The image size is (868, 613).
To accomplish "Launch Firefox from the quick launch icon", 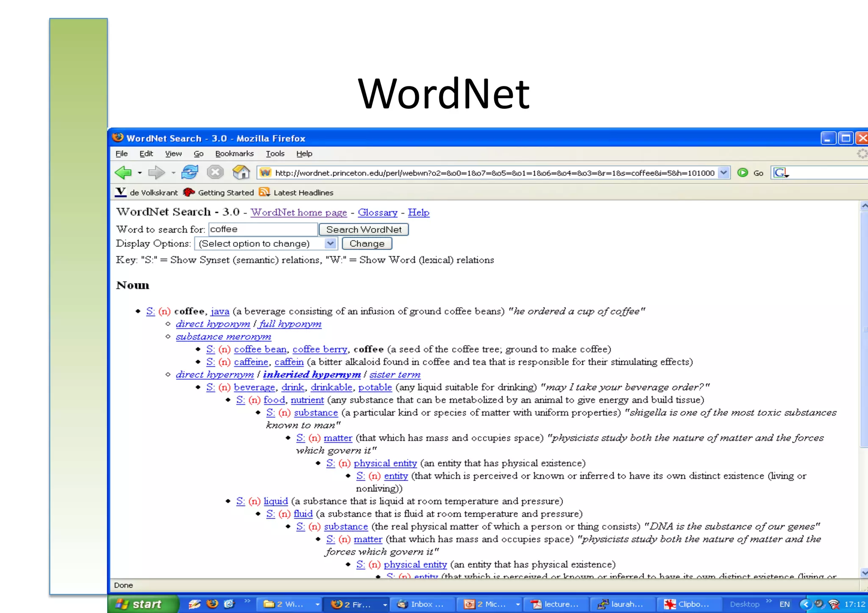I will [212, 604].
